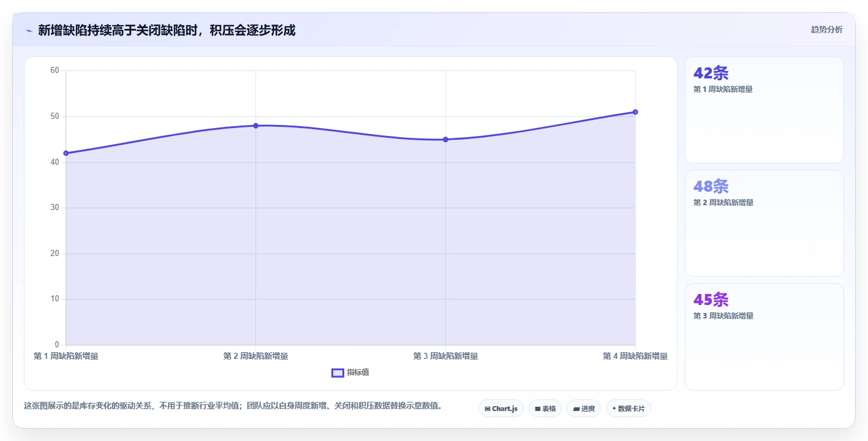The width and height of the screenshot is (868, 441).
Task: Toggle the 指标值 legend swatch
Action: click(x=338, y=372)
